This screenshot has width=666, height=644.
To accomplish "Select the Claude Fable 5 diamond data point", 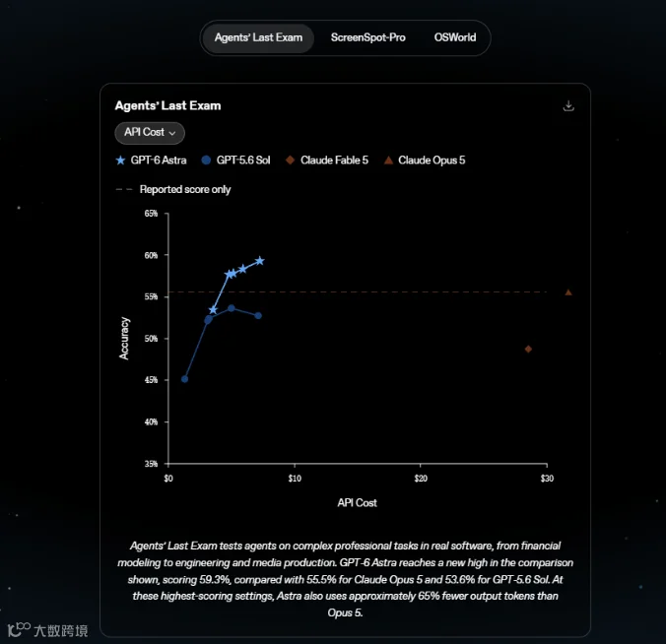I will click(528, 349).
